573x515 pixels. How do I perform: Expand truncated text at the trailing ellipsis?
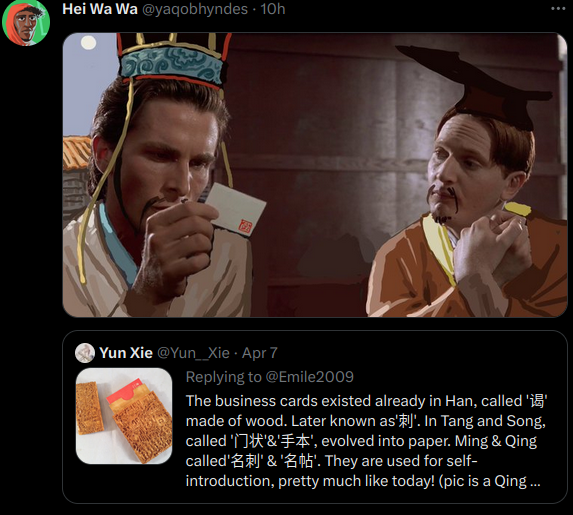(x=535, y=482)
